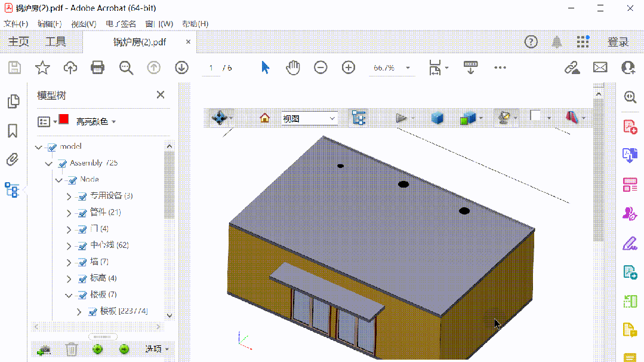The image size is (644, 362).
Task: Open the 选项 options button in model tree
Action: coord(158,349)
